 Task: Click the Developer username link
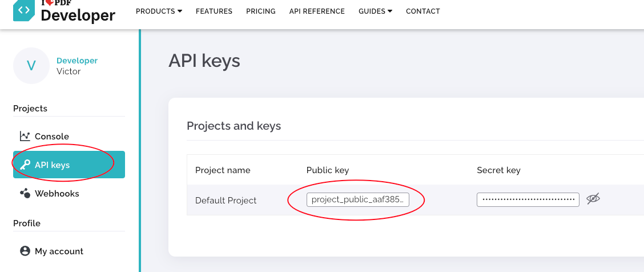[77, 61]
